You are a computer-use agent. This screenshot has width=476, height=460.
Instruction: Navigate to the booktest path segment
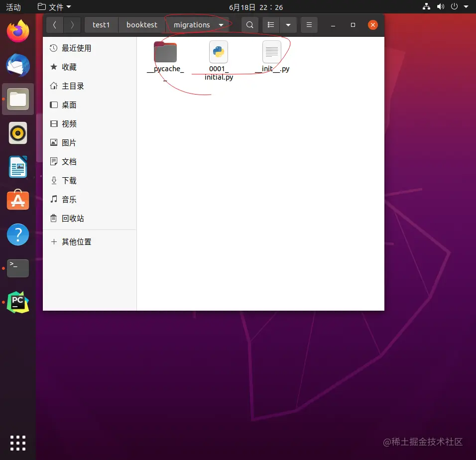click(x=142, y=25)
